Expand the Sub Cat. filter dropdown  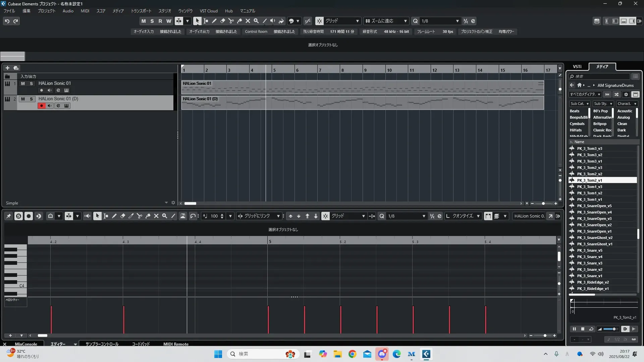click(587, 104)
